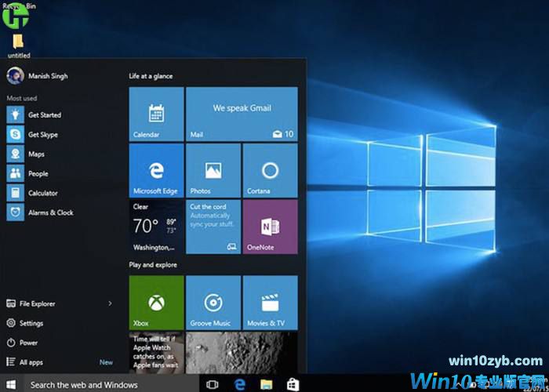The image size is (549, 392).
Task: Open the Store from the taskbar
Action: (x=293, y=385)
